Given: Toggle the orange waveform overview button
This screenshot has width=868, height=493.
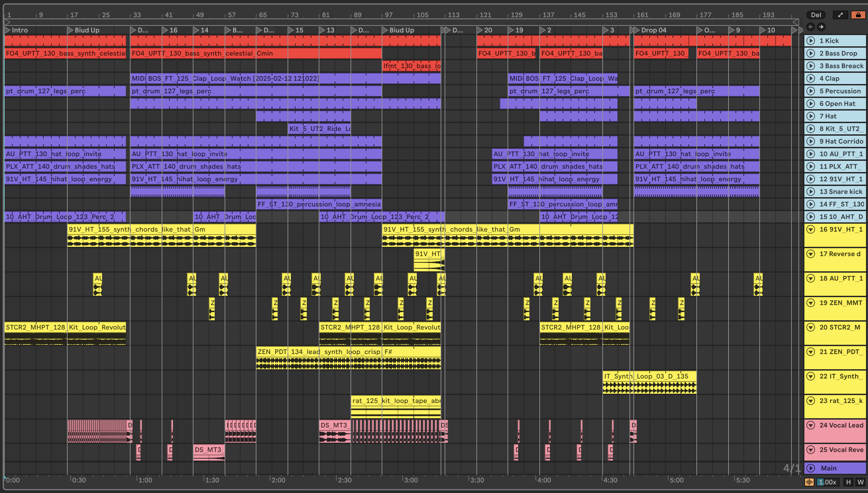Looking at the screenshot, I should point(809,482).
